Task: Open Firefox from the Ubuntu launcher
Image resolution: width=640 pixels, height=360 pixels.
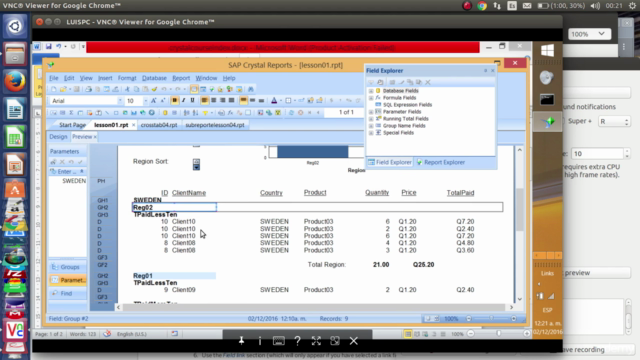Action: coord(15,82)
